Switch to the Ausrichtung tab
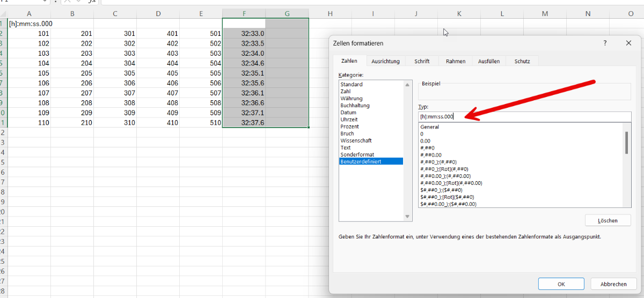The height and width of the screenshot is (298, 644). 385,61
